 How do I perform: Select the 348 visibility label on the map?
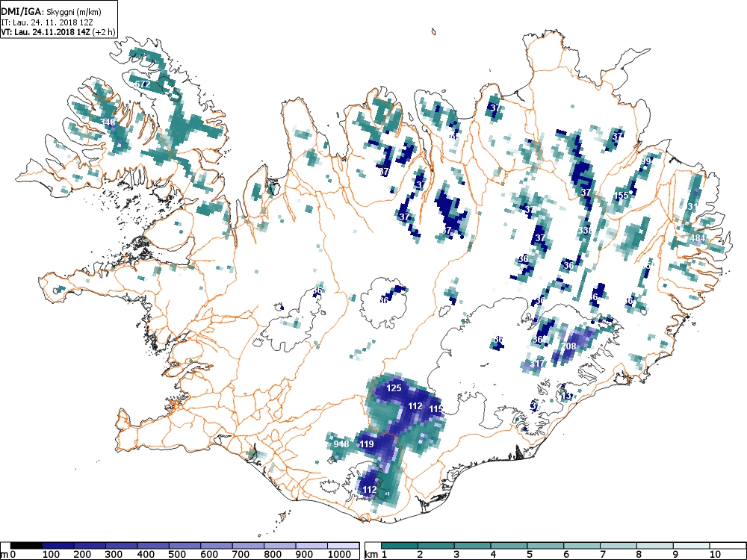pyautogui.click(x=108, y=122)
